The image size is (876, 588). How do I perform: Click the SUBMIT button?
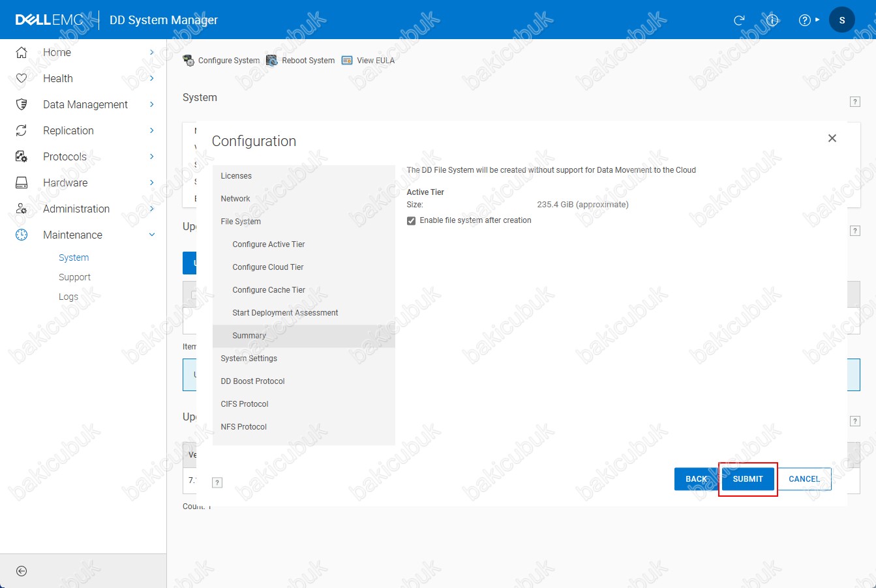coord(748,479)
